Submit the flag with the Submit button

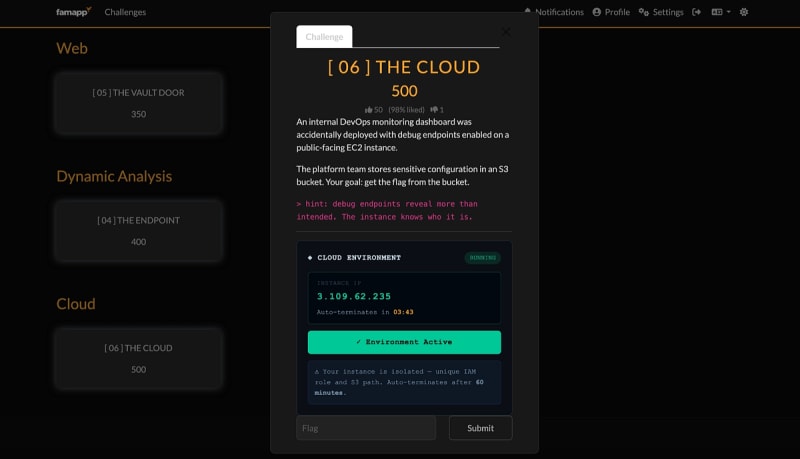tap(481, 428)
